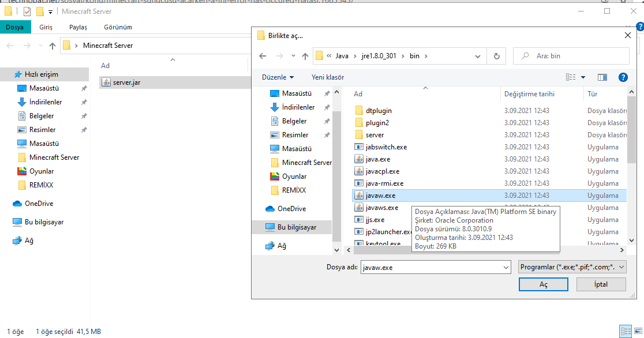Click Yeni klasör button
644x338 pixels.
pyautogui.click(x=328, y=77)
